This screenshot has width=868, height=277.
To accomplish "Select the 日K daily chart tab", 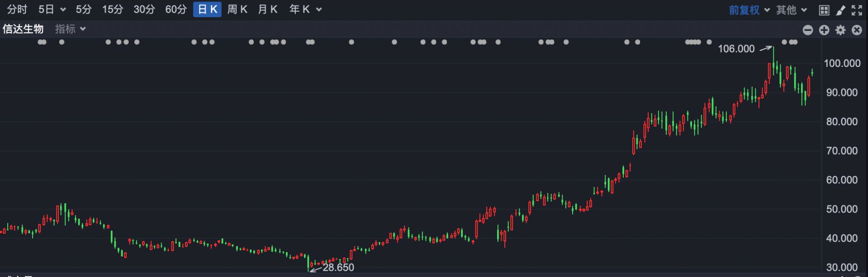I will point(207,9).
